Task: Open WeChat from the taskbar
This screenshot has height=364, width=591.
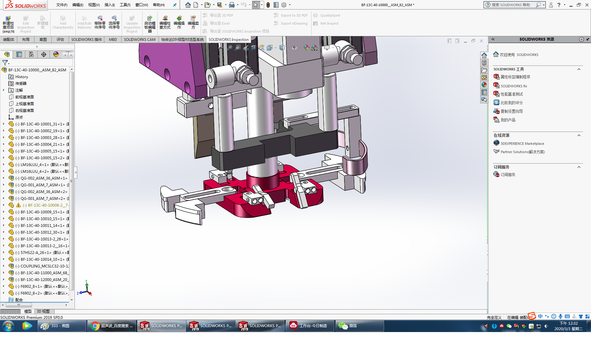Action: [359, 326]
